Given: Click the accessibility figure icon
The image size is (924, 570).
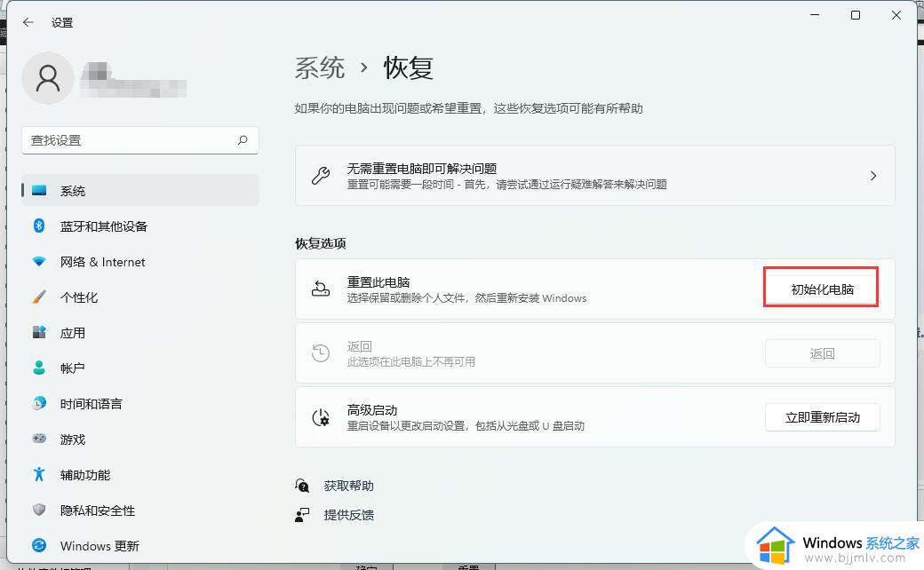Looking at the screenshot, I should (x=39, y=475).
